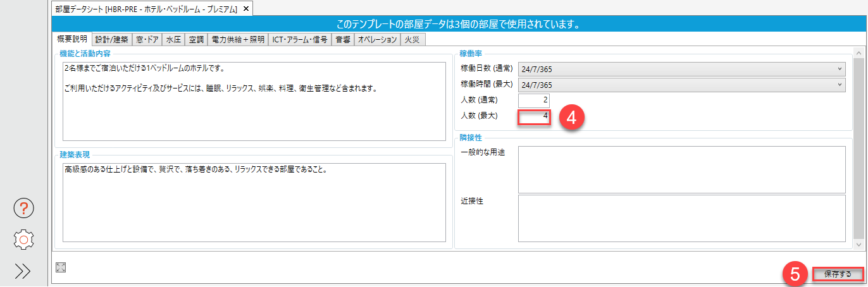
Task: Close the 部屋データシート tab
Action: (x=246, y=8)
